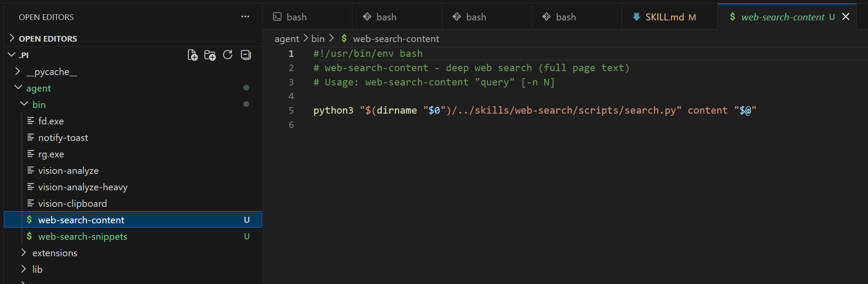The image size is (868, 284).
Task: Switch to the second bash tab
Action: click(397, 17)
